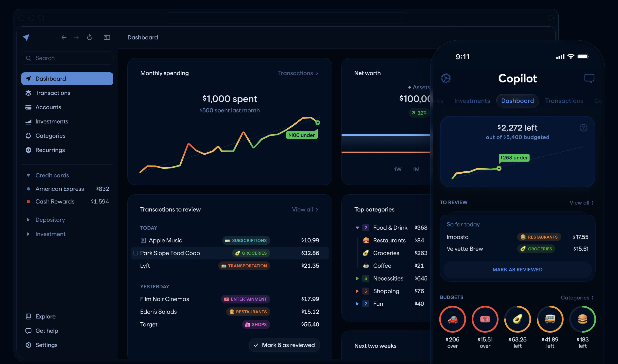Viewport: 618px width, 364px height.
Task: Select the 1W net worth range
Action: click(398, 169)
